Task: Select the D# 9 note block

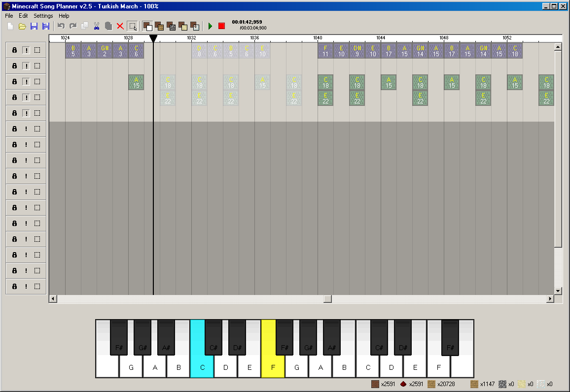Action: [x=357, y=51]
